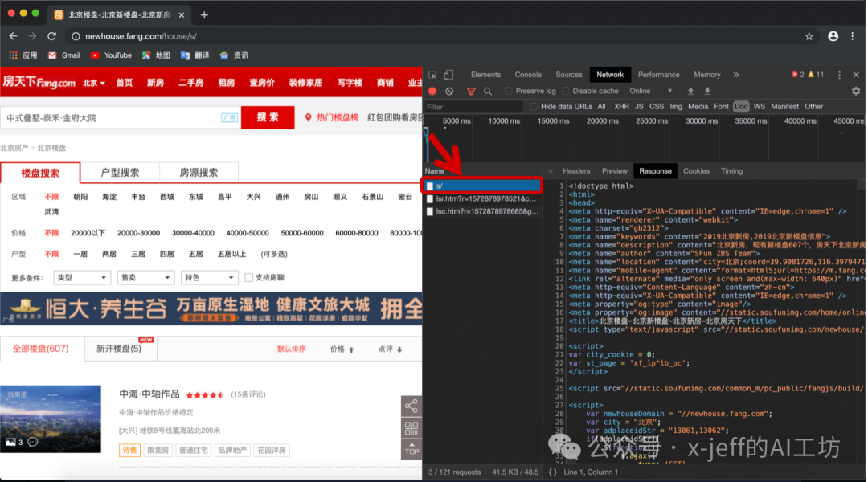This screenshot has width=868, height=482.
Task: Select the s/ request in the Name list
Action: pos(483,186)
